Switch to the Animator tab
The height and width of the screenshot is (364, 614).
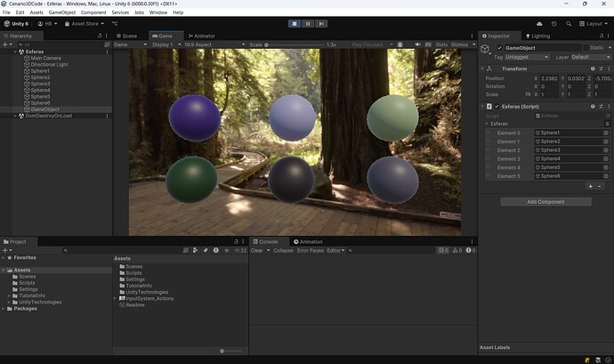201,36
